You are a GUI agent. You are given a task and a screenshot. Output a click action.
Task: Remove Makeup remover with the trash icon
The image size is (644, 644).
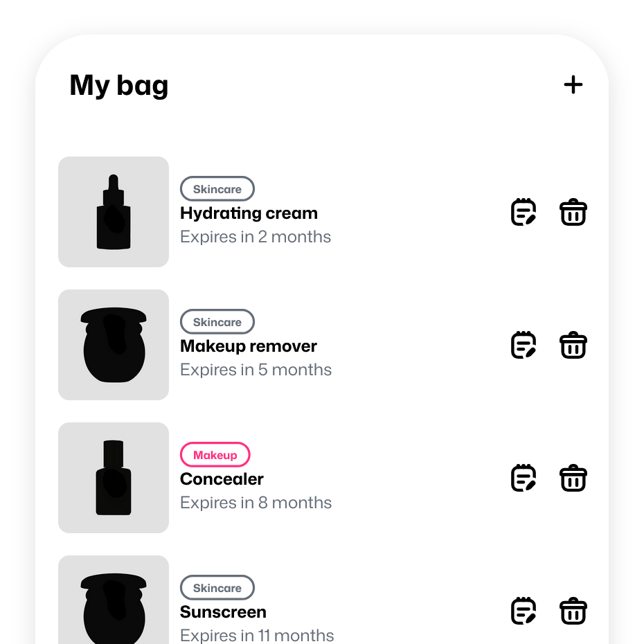point(573,345)
